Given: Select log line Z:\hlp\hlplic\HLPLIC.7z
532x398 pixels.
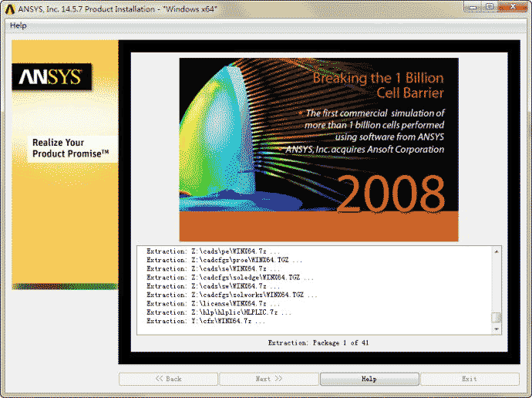Looking at the screenshot, I should click(x=219, y=312).
